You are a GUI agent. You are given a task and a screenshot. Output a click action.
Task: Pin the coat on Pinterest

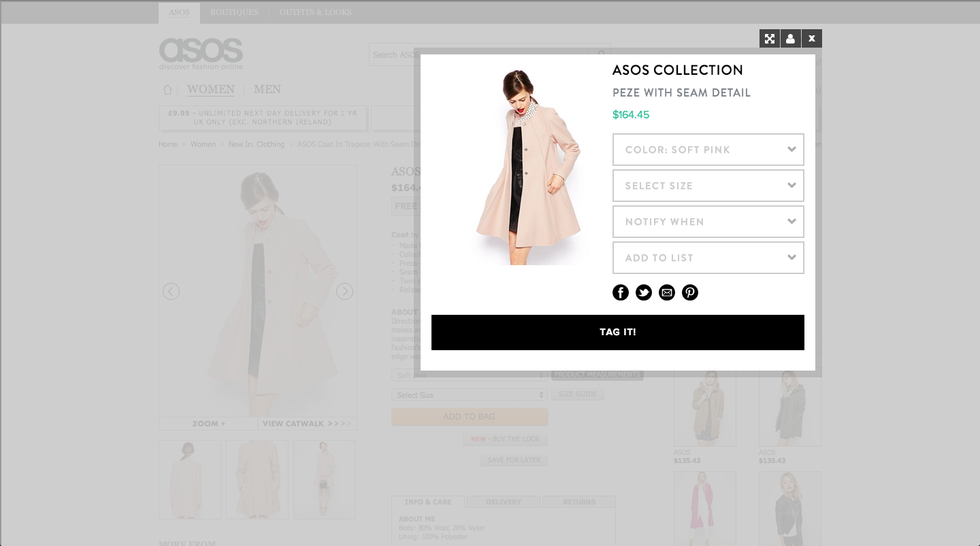point(690,292)
